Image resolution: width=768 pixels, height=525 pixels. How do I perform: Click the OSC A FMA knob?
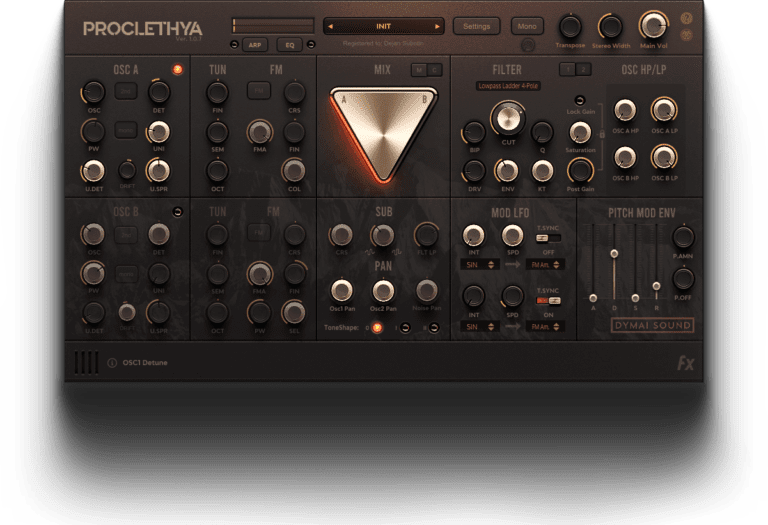[260, 132]
